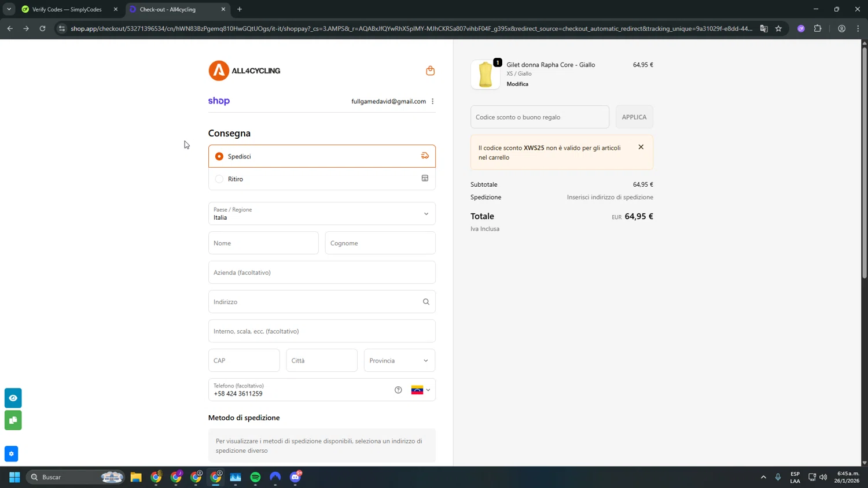Viewport: 868px width, 488px height.
Task: Click the Modifica link under the product
Action: [517, 84]
